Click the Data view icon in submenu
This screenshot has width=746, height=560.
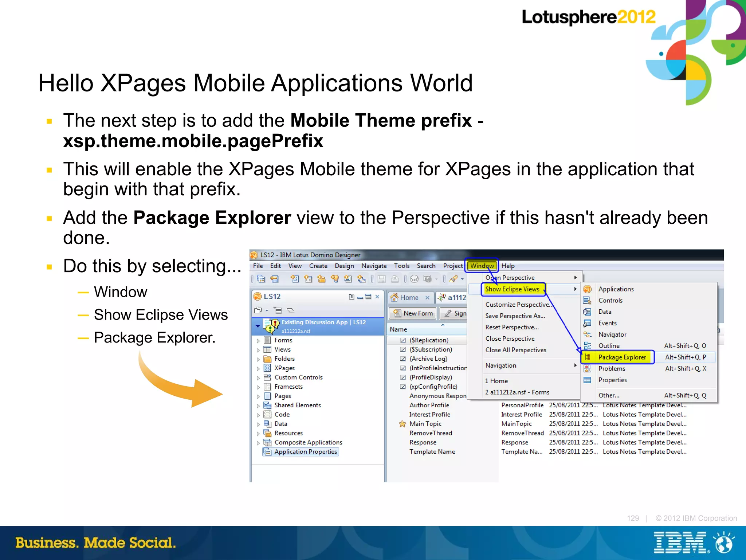(x=587, y=312)
